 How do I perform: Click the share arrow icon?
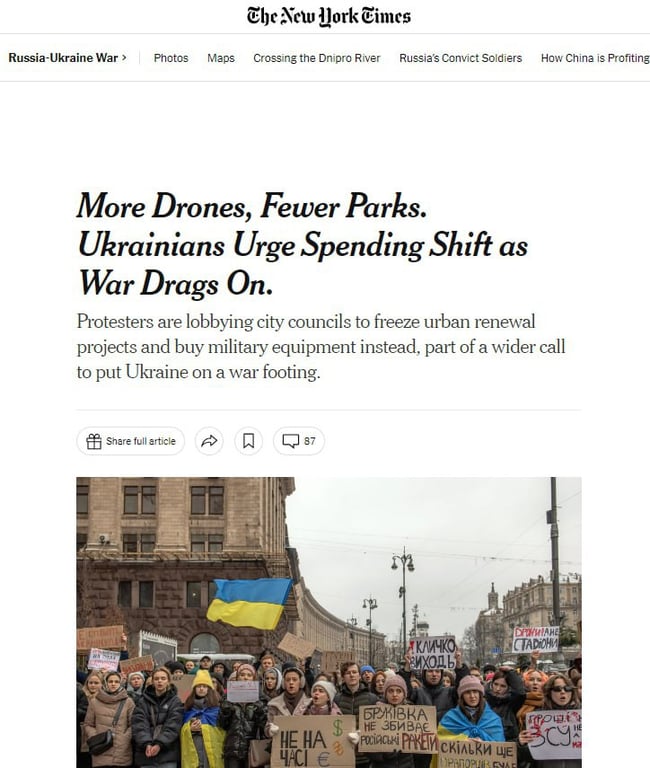(209, 441)
